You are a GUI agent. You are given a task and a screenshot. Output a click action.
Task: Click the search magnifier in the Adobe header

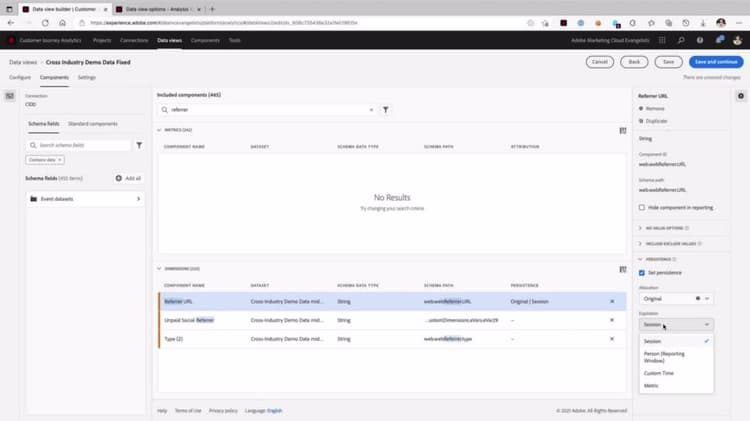681,40
